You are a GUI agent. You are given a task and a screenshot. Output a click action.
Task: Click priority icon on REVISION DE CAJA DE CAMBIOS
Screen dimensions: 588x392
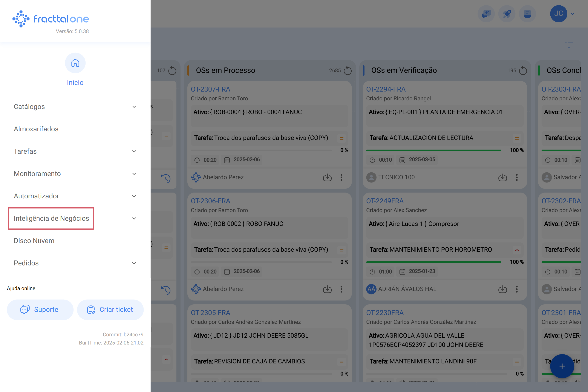(x=341, y=361)
